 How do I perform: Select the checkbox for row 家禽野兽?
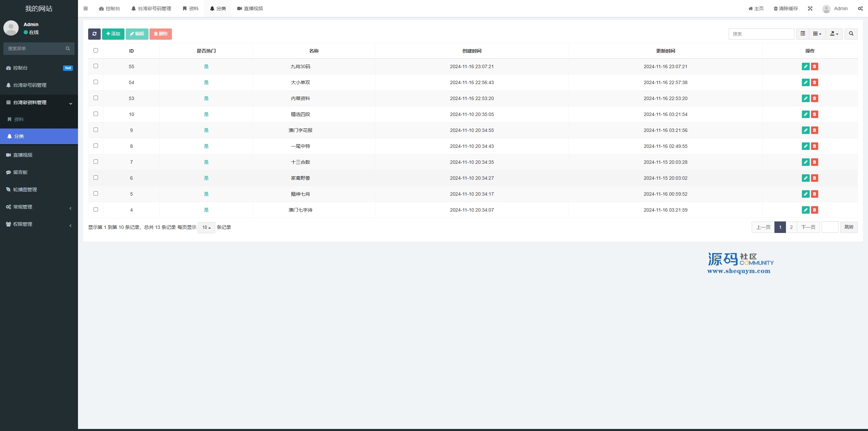point(96,178)
